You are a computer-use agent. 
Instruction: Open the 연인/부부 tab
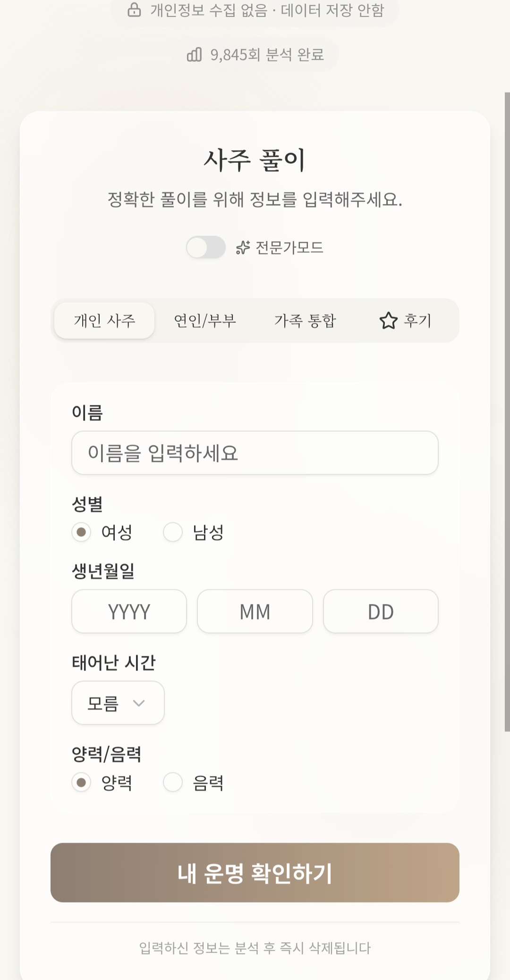pos(205,320)
